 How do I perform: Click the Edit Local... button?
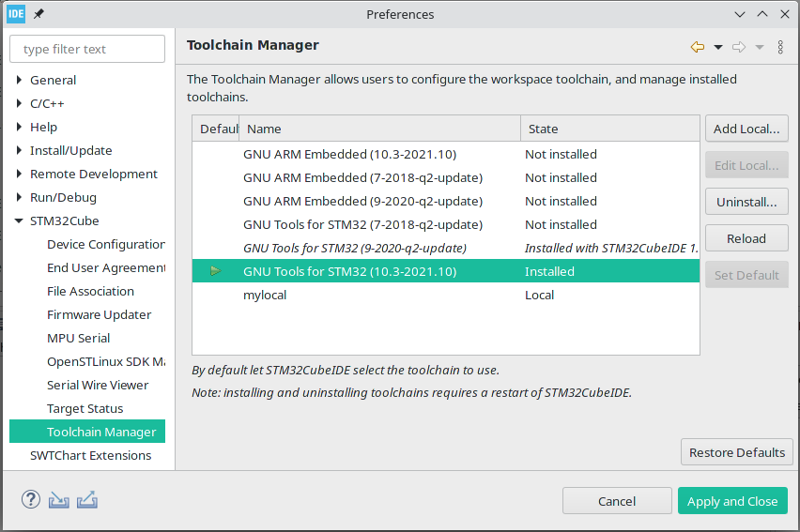(746, 165)
